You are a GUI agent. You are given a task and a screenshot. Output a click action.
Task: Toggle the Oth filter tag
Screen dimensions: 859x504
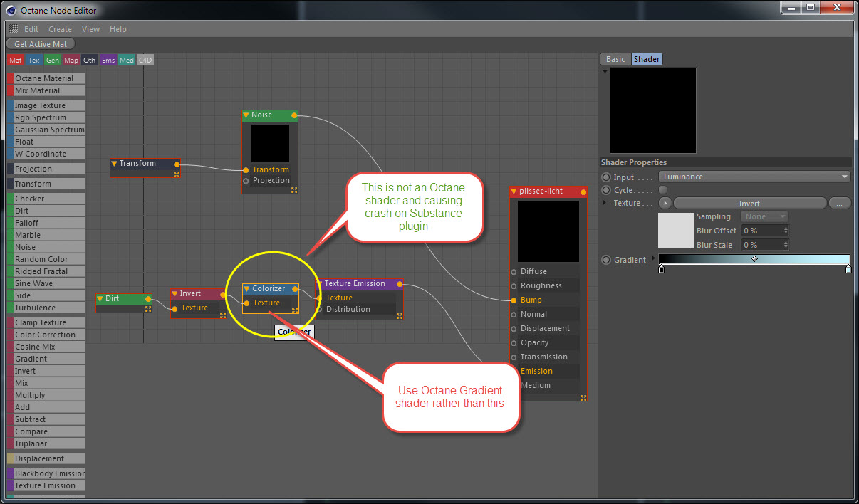tap(90, 60)
